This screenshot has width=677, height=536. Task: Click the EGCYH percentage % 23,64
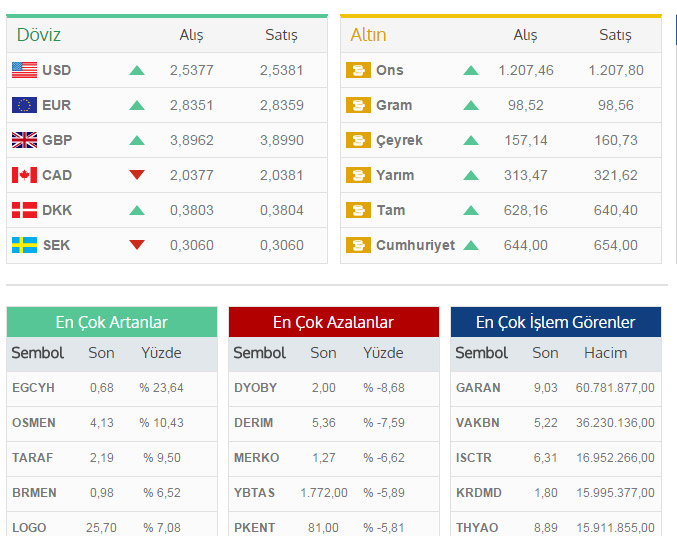(161, 388)
